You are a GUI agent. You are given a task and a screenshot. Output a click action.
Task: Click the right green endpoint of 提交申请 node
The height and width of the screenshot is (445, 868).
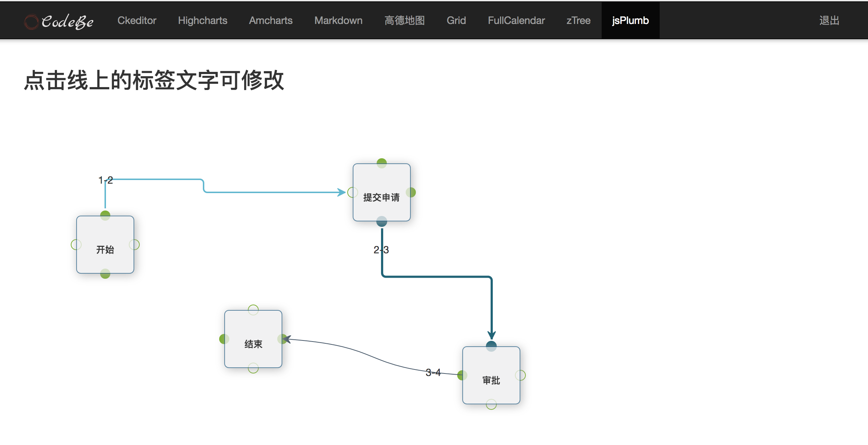coord(410,192)
